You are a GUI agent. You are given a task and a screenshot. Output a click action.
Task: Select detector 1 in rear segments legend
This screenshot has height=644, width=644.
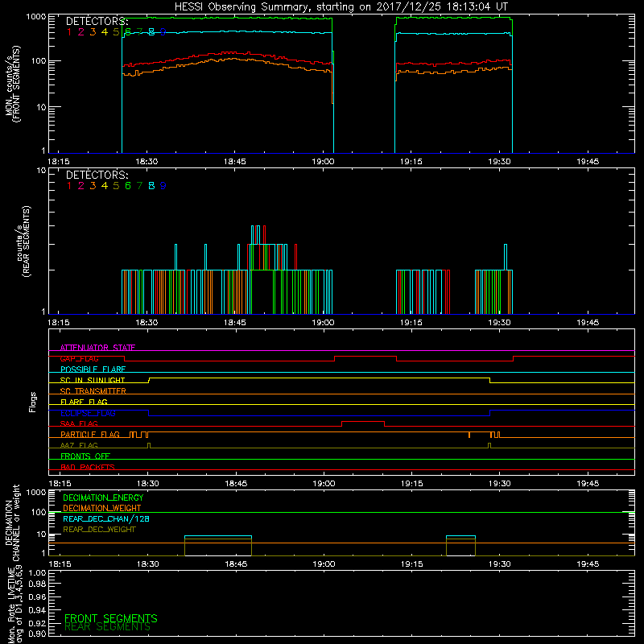(x=69, y=186)
